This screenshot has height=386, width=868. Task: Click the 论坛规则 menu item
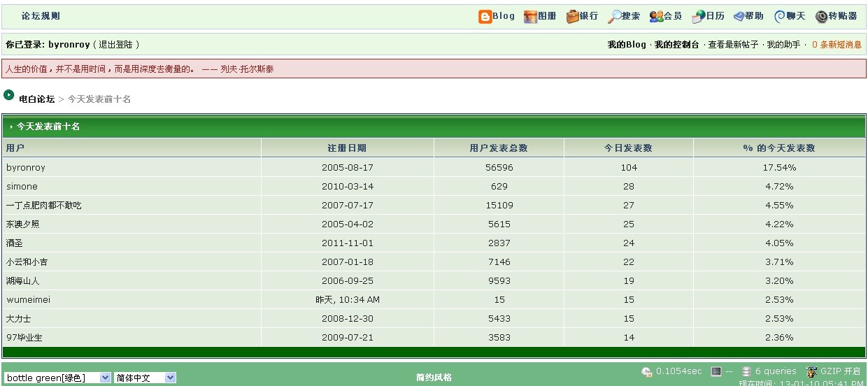(41, 16)
